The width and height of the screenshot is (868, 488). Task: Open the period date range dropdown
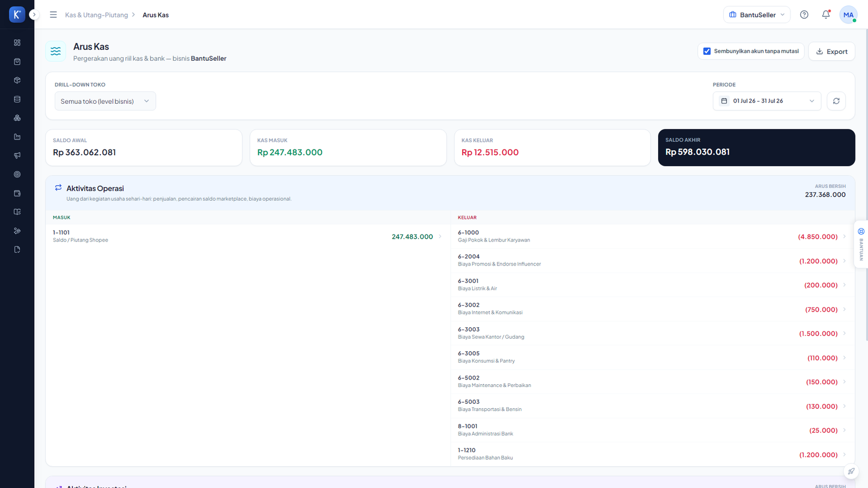tap(767, 101)
